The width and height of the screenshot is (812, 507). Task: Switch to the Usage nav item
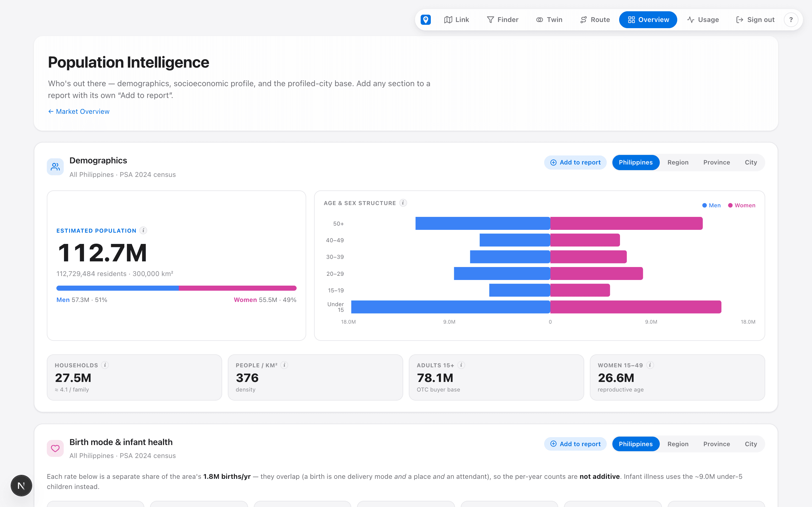[703, 20]
